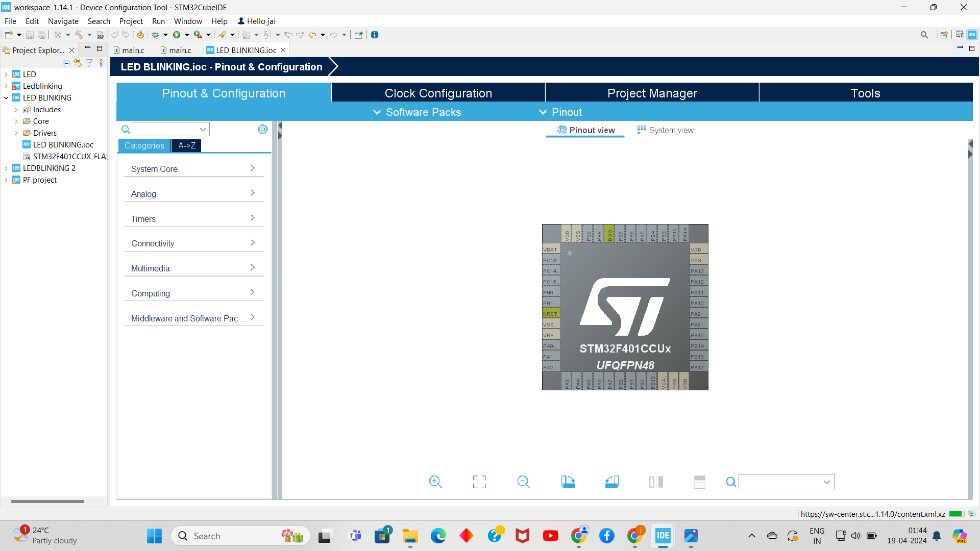Select the System view button
The width and height of the screenshot is (980, 551).
[x=666, y=130]
